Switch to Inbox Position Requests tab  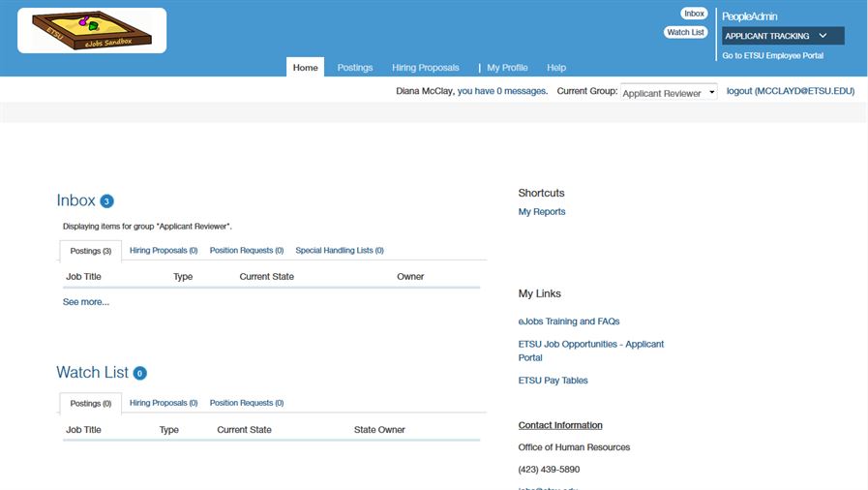coord(247,251)
